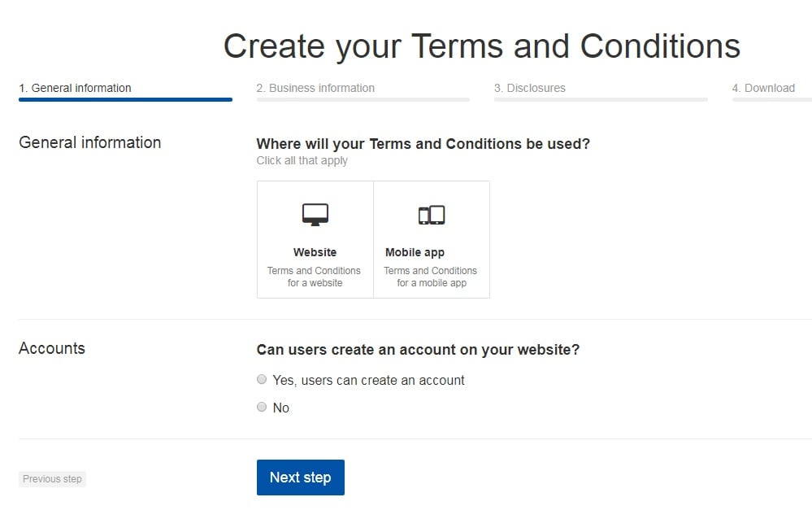
Task: Click 'Terms and Conditions for a mobile app' description
Action: tap(430, 277)
